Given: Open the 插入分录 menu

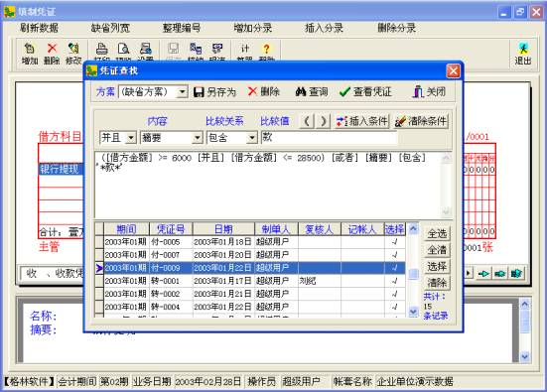Looking at the screenshot, I should pyautogui.click(x=324, y=28).
